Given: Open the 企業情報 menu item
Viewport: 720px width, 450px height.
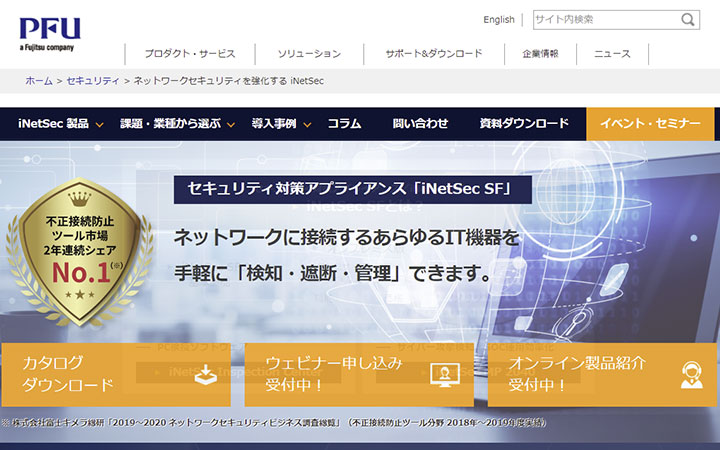Looking at the screenshot, I should coord(540,54).
